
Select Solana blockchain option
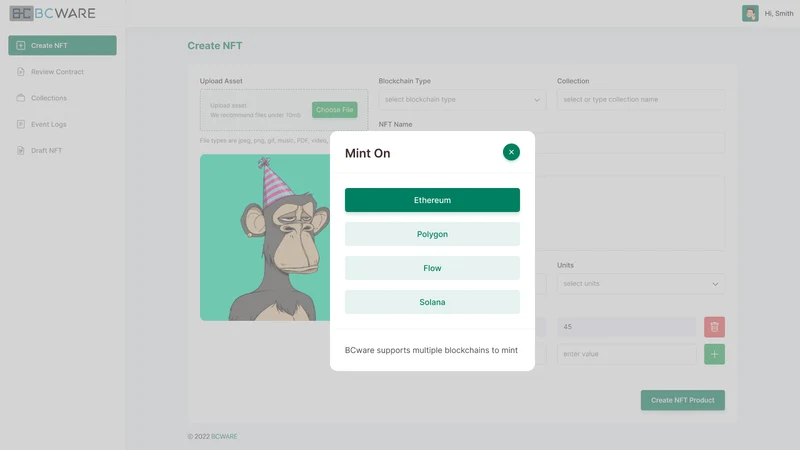(x=432, y=302)
